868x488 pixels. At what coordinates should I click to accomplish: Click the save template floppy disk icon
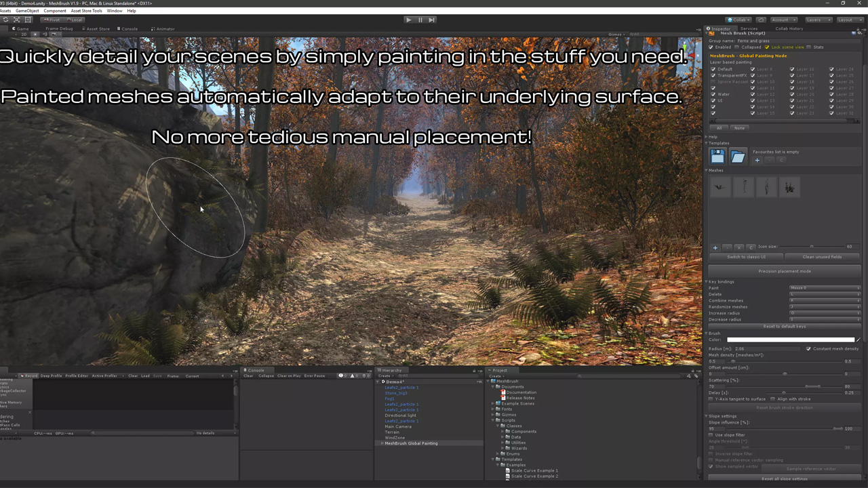tap(717, 157)
